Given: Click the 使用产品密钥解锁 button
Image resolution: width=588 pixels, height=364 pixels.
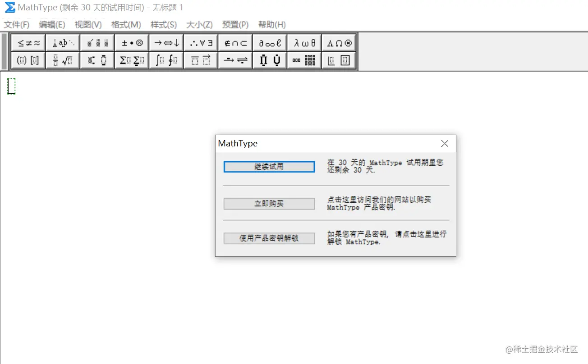Looking at the screenshot, I should click(x=269, y=238).
